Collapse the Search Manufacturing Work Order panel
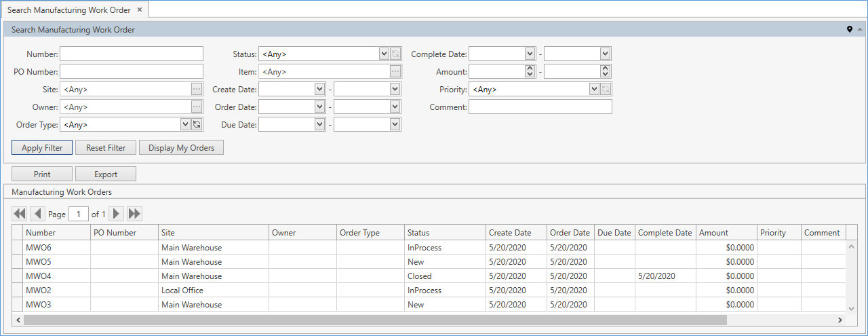The width and height of the screenshot is (868, 336). pyautogui.click(x=860, y=30)
